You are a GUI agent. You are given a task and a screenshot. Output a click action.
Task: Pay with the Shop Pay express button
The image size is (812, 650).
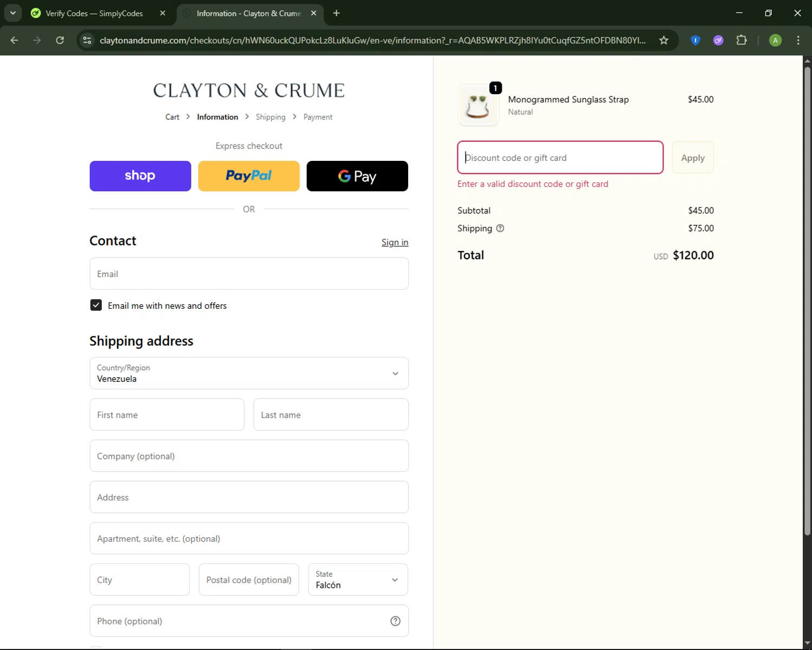[140, 176]
